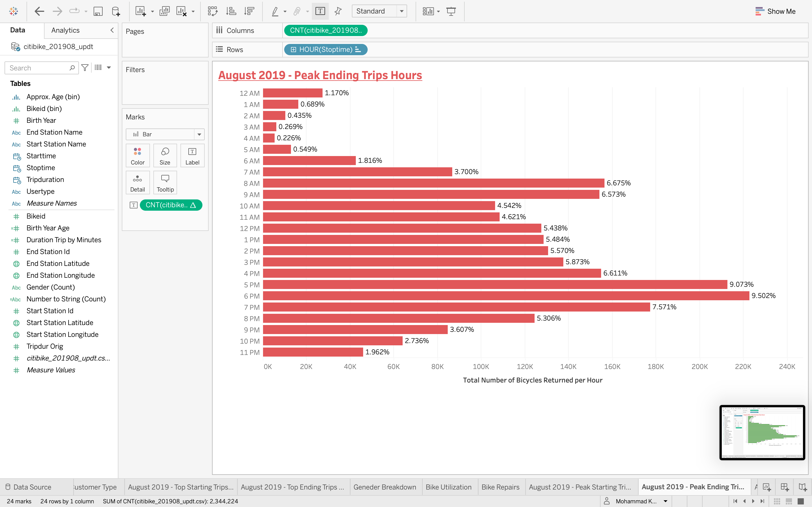Screen dimensions: 812x507
Task: Click the Sort ascending toolbar icon
Action: coord(231,11)
